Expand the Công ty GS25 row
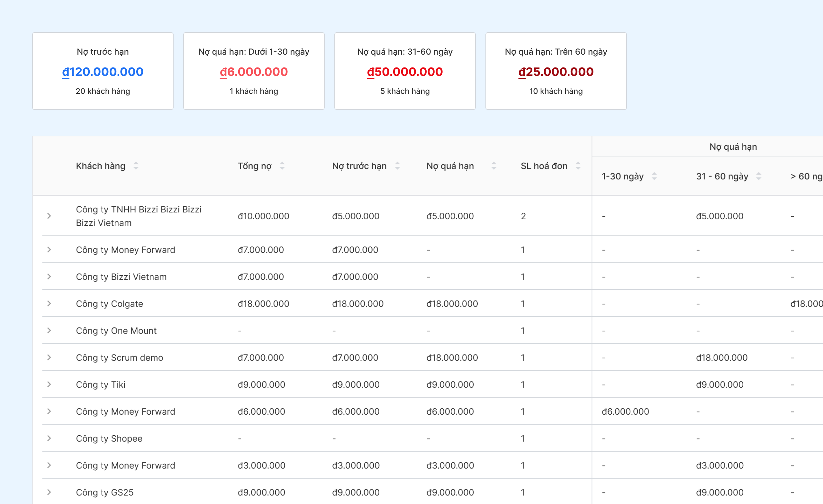The image size is (823, 504). click(x=49, y=492)
